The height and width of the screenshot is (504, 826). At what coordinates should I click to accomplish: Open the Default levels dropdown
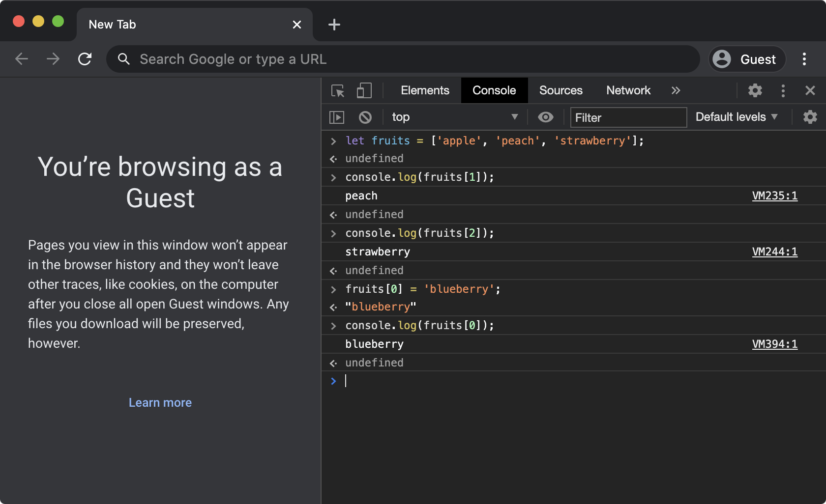[x=736, y=117]
